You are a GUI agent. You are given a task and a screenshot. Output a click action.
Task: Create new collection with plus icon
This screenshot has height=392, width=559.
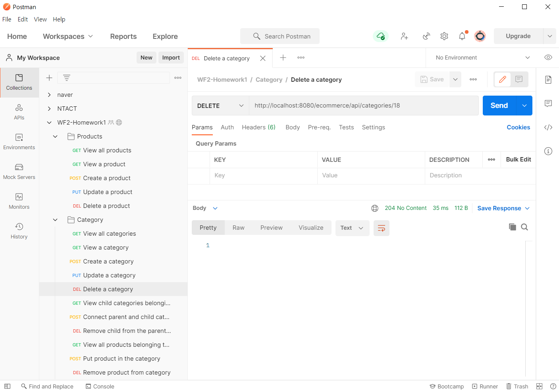[49, 78]
